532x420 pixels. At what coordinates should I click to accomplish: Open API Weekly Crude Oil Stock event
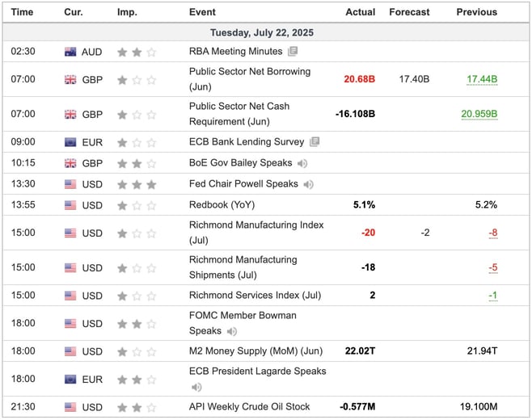(249, 407)
